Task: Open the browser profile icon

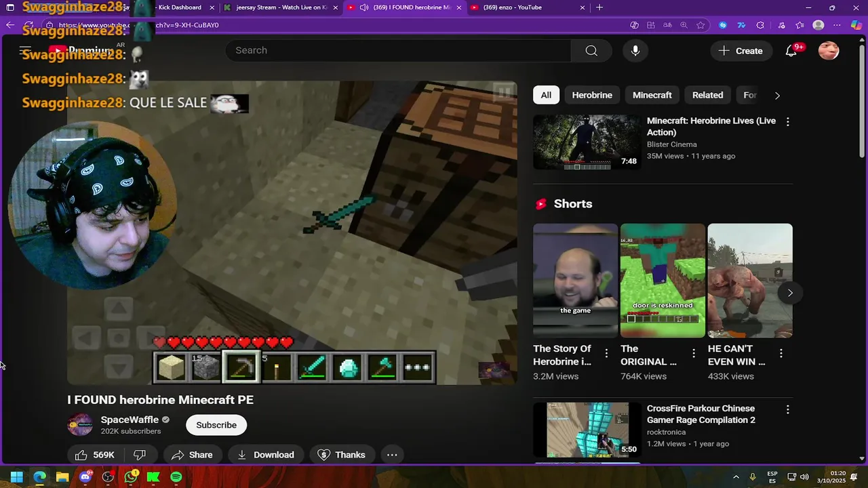Action: 818,25
